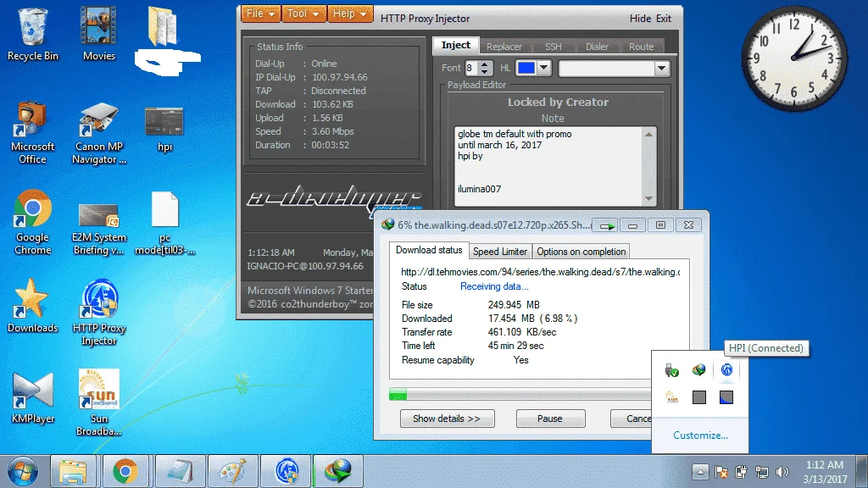
Task: Click the Font size input field
Action: point(471,68)
